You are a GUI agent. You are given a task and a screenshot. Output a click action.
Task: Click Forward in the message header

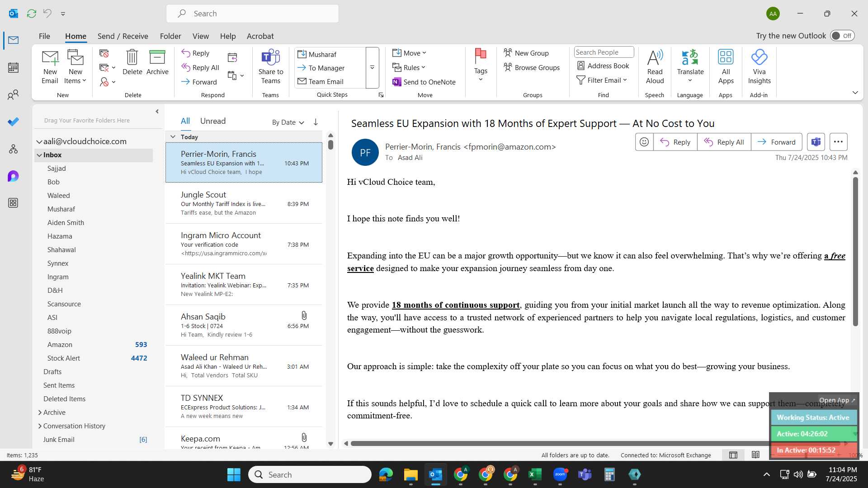[777, 142]
